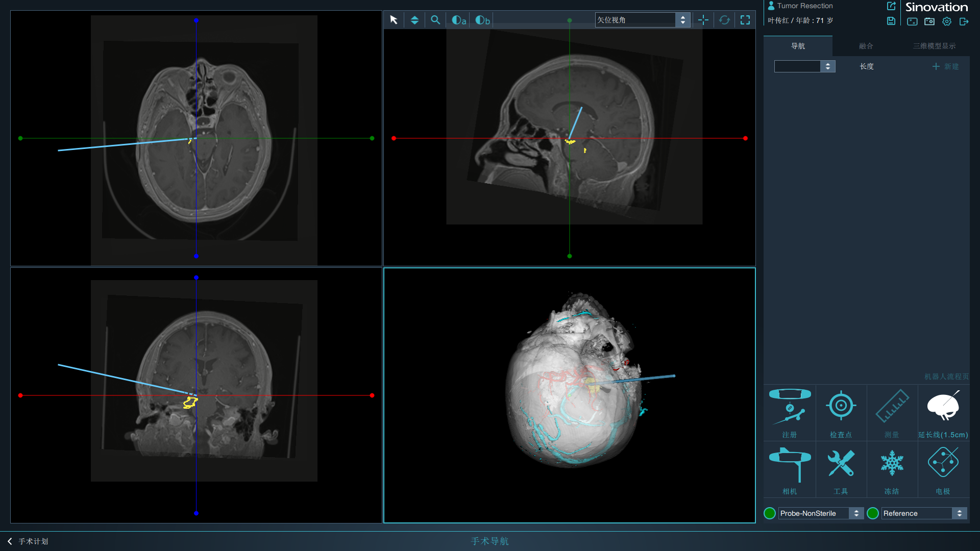Click the screenshot camera icon under Sinovation
Screen dimensions: 980x551
[929, 21]
